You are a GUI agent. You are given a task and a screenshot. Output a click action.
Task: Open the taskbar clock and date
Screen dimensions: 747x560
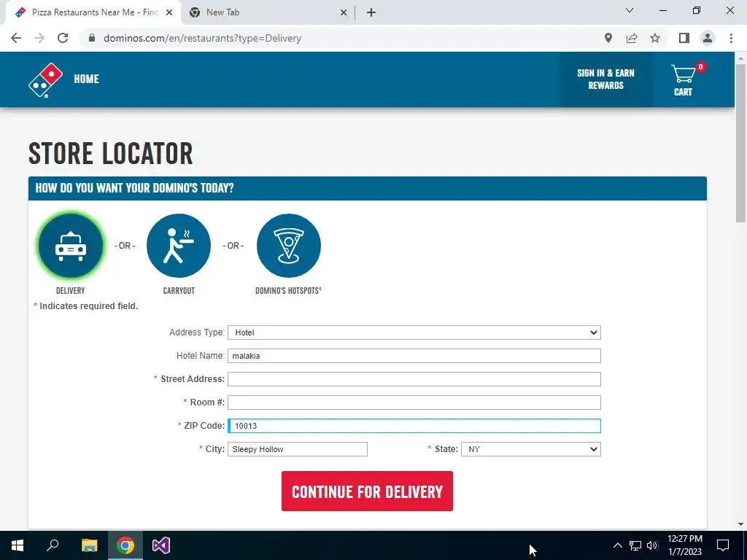pos(685,545)
